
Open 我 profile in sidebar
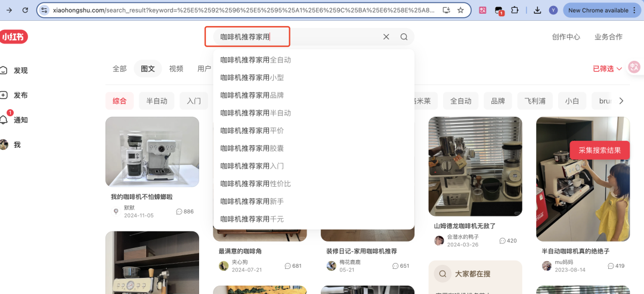[10, 144]
